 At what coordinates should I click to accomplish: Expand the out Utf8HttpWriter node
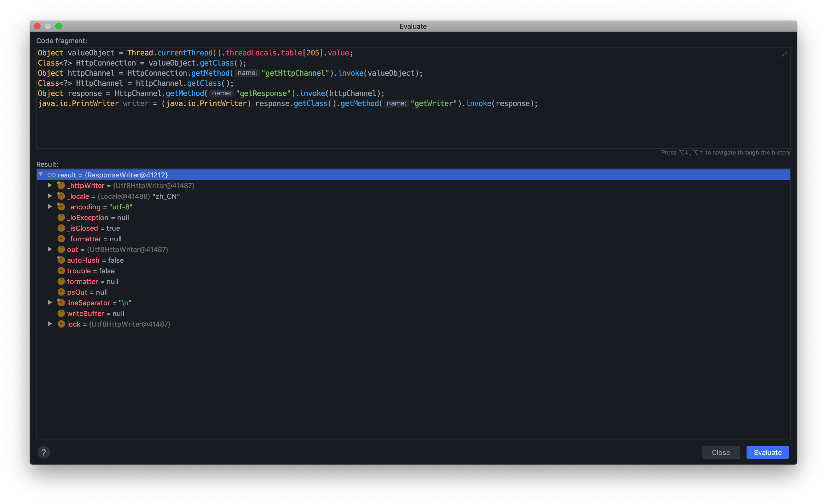(50, 249)
